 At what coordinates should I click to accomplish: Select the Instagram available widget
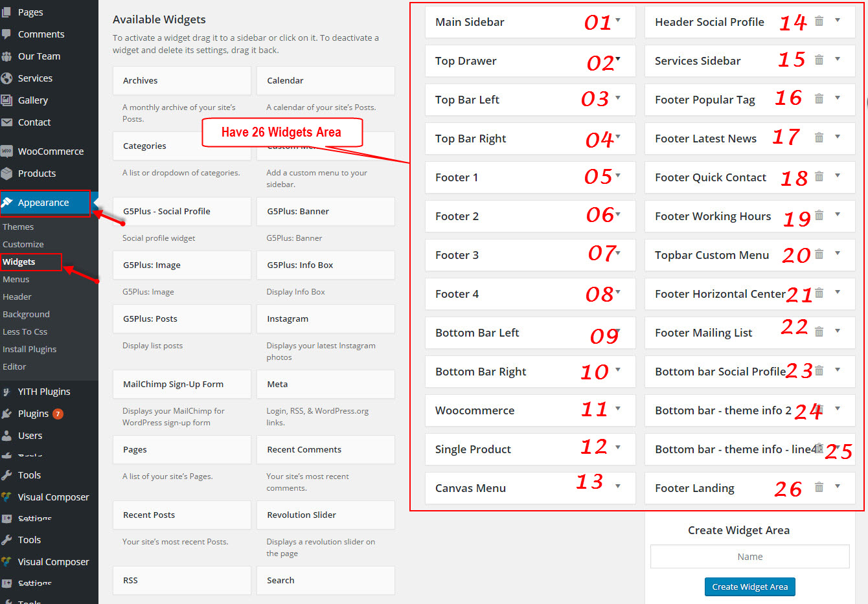click(x=326, y=319)
